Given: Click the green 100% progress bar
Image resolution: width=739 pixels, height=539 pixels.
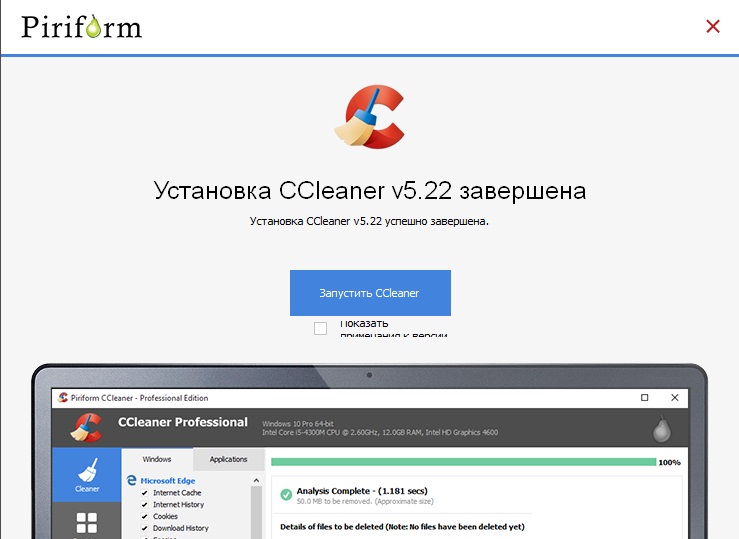Looking at the screenshot, I should [463, 462].
